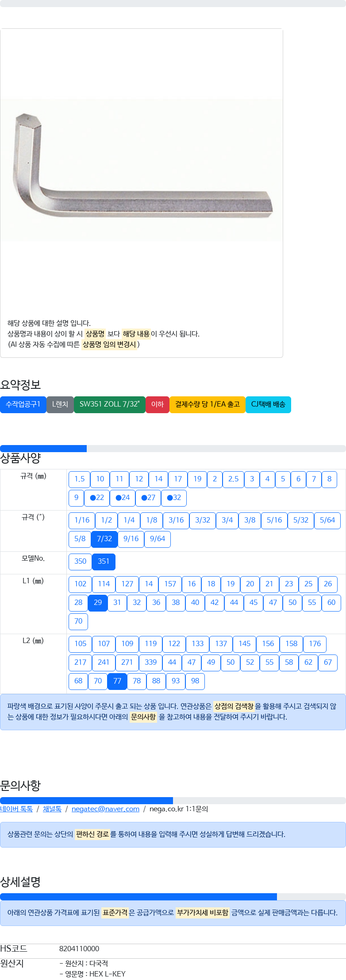Select L1 length 29 option
The image size is (346, 980).
click(98, 603)
